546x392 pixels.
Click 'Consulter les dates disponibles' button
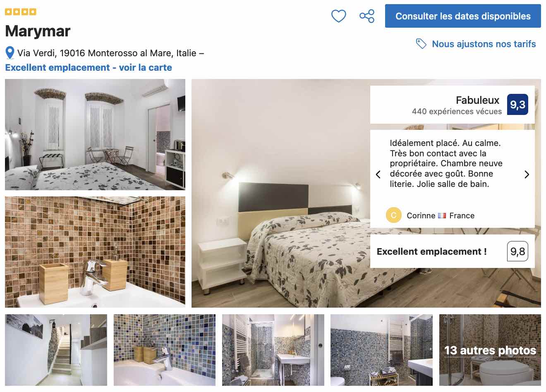(x=463, y=16)
